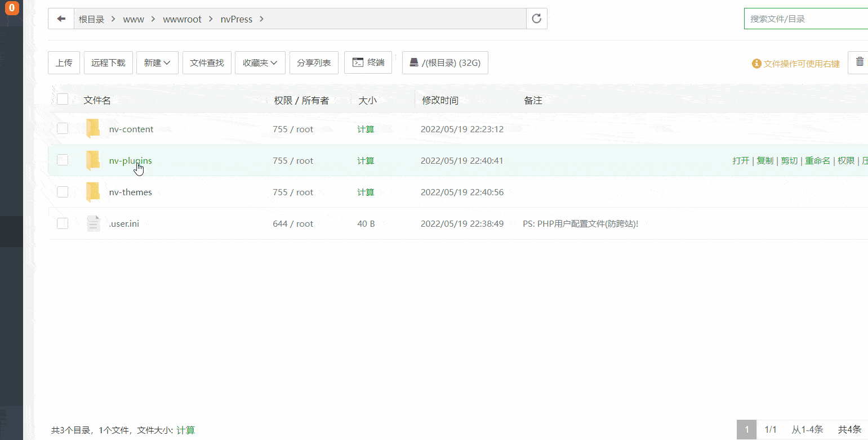Open the nv-themes folder name
The image size is (868, 440).
[131, 192]
